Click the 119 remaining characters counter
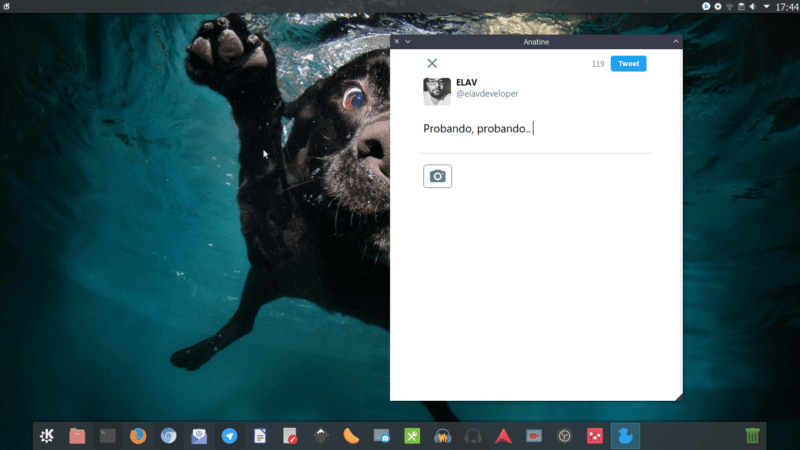Screen dimensions: 800x450 [x=598, y=64]
